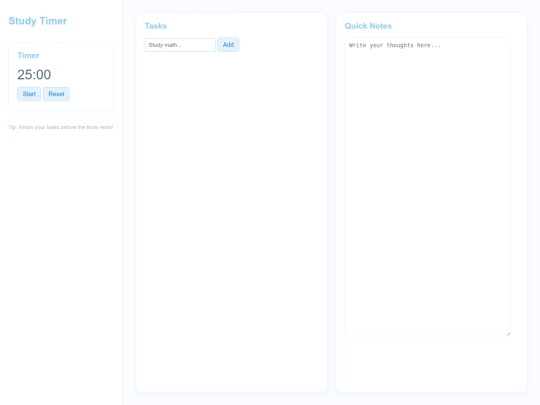Start the 25:00 study timer

click(x=29, y=94)
